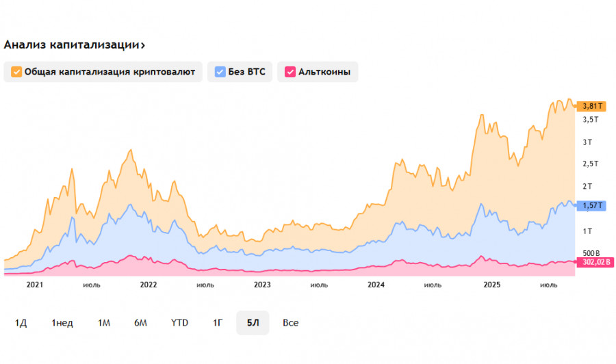The image size is (616, 364).
Task: Open the Анализ капитализации heading link
Action: 74,45
